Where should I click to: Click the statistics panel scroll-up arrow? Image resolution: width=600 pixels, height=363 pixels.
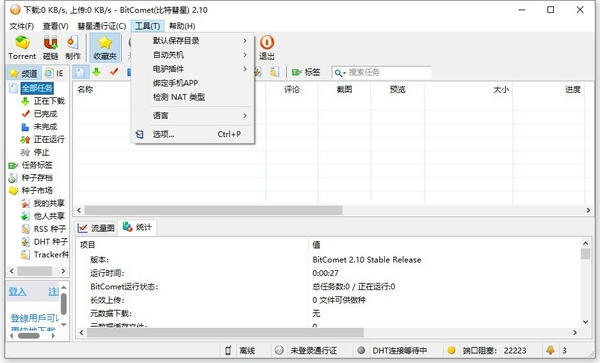tap(585, 243)
